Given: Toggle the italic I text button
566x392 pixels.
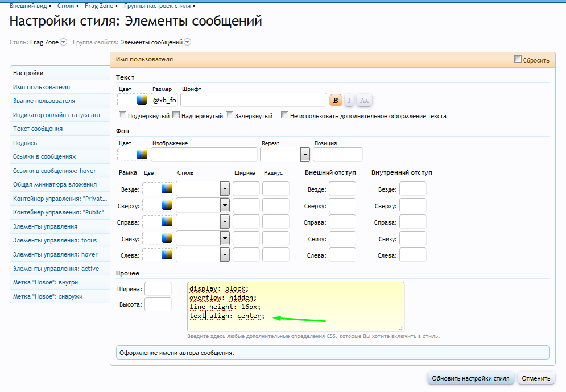Looking at the screenshot, I should pyautogui.click(x=349, y=100).
